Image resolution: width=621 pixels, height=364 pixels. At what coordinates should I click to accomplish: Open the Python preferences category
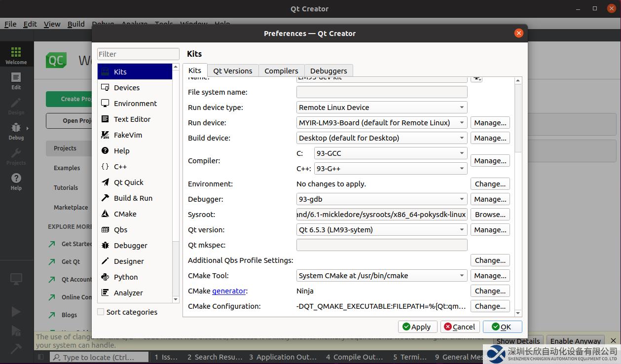pyautogui.click(x=135, y=277)
